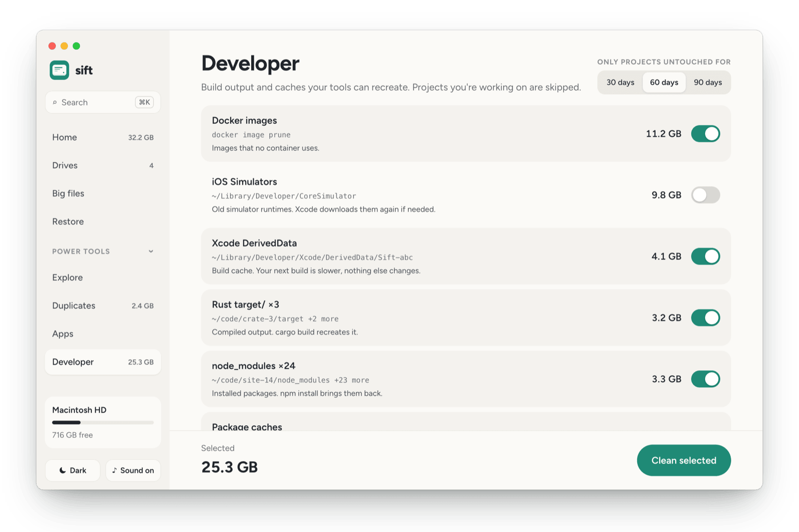Click the moon icon for Dark mode
Viewport: 799px width, 532px height.
point(62,471)
